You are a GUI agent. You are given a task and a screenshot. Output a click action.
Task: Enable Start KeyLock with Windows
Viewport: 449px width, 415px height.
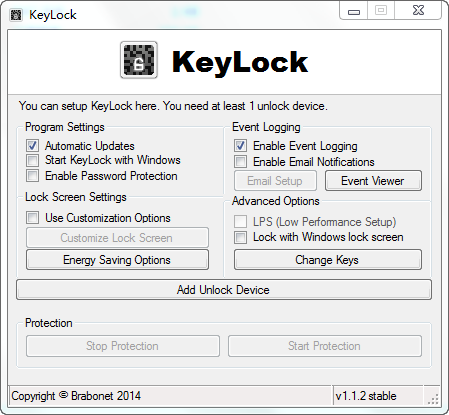pyautogui.click(x=33, y=160)
